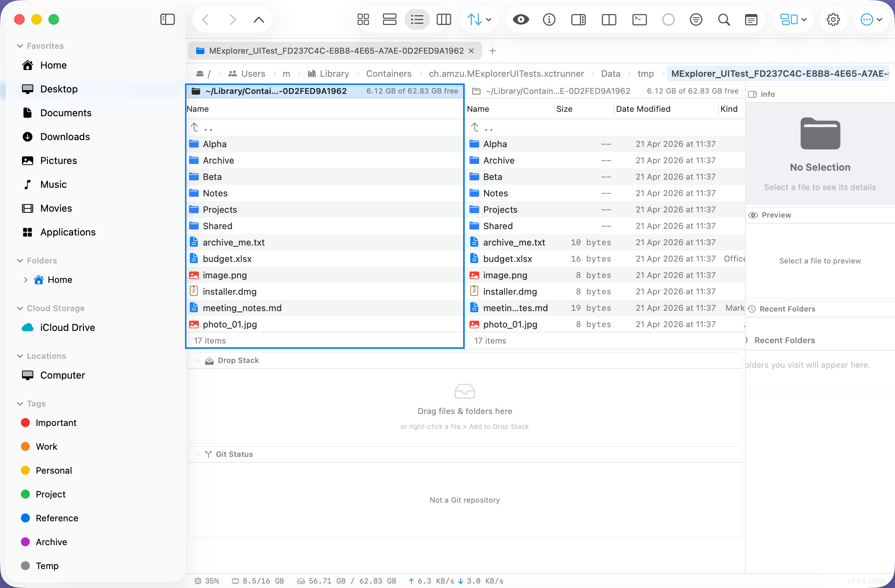Click the Library breadcrumb
The width and height of the screenshot is (895, 588).
click(328, 74)
